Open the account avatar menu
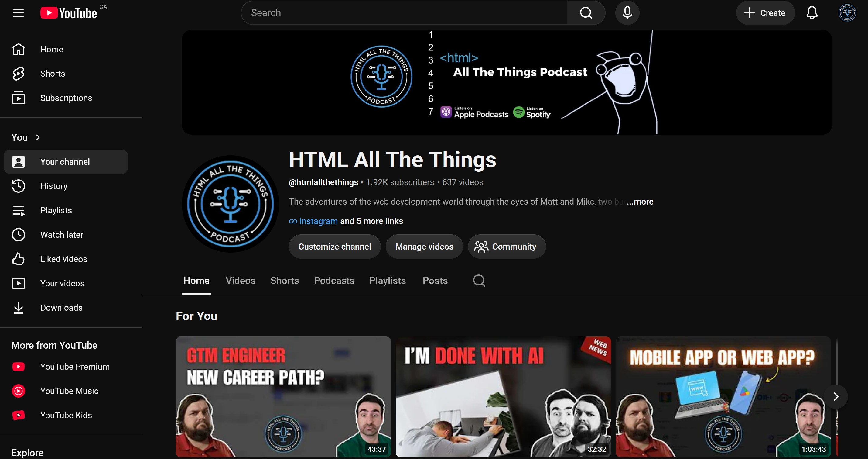This screenshot has width=868, height=459. 847,13
